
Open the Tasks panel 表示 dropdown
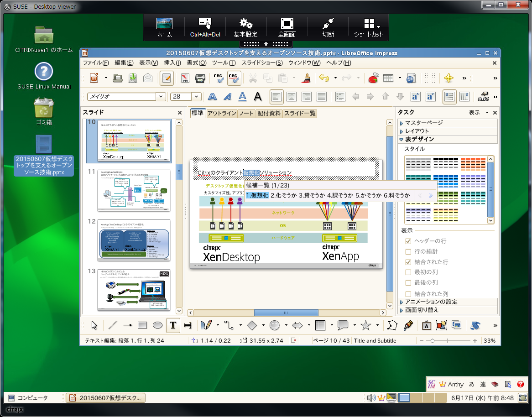tap(479, 113)
